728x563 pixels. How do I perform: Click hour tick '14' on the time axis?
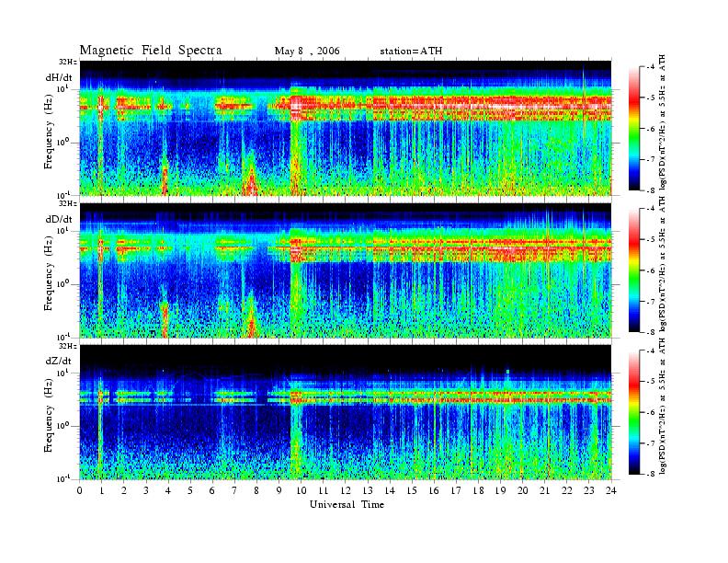[390, 491]
